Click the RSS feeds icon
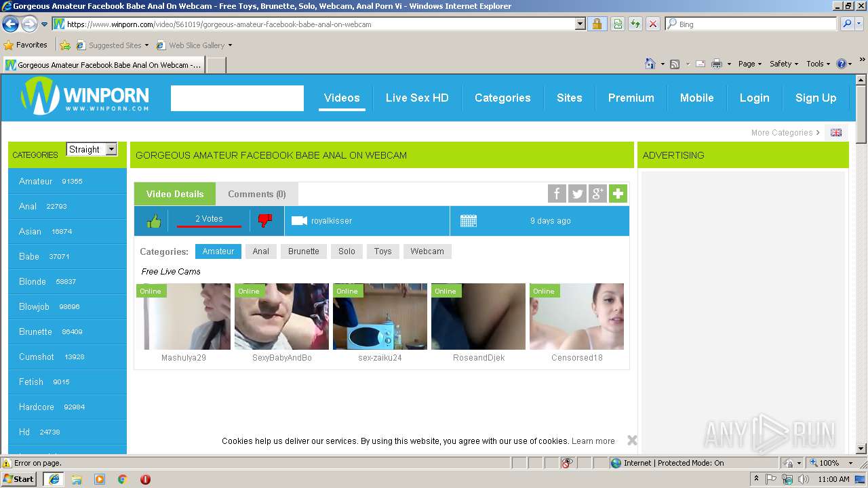This screenshot has width=868, height=488. tap(675, 64)
